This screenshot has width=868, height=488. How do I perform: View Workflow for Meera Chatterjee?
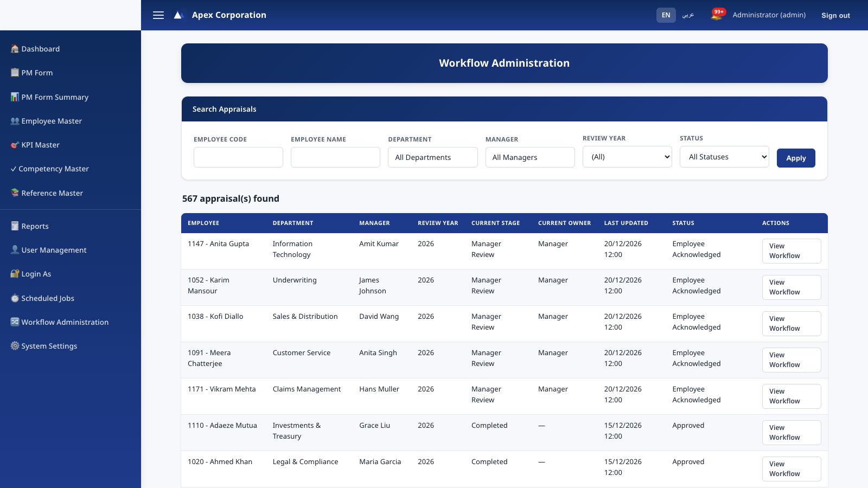(792, 360)
